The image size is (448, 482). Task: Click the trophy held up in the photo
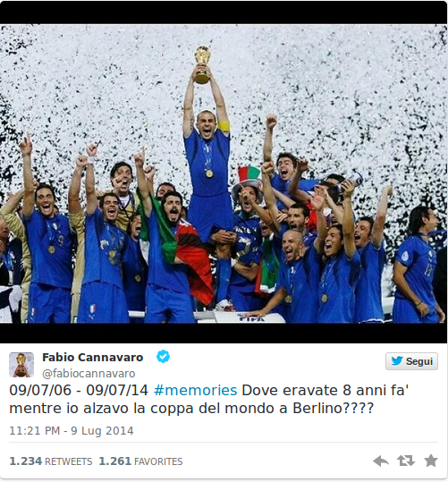pos(202,64)
